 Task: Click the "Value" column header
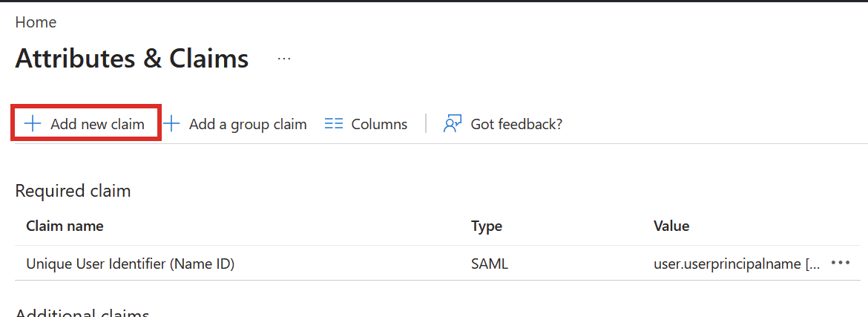click(671, 226)
